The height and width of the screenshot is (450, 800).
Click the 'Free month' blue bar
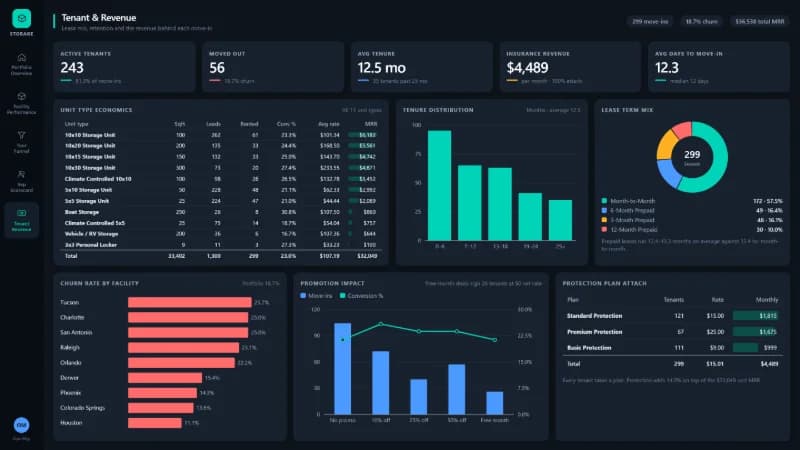coord(494,403)
